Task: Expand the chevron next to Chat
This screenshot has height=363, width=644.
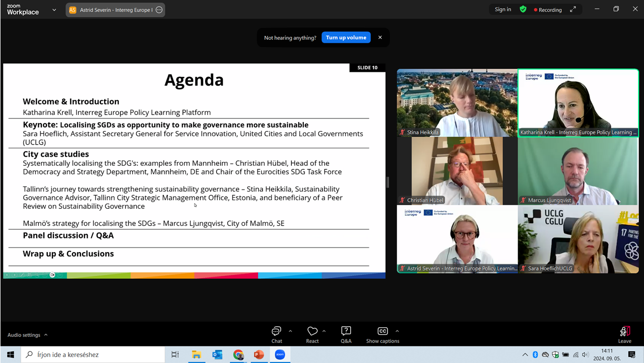Action: coord(290,331)
